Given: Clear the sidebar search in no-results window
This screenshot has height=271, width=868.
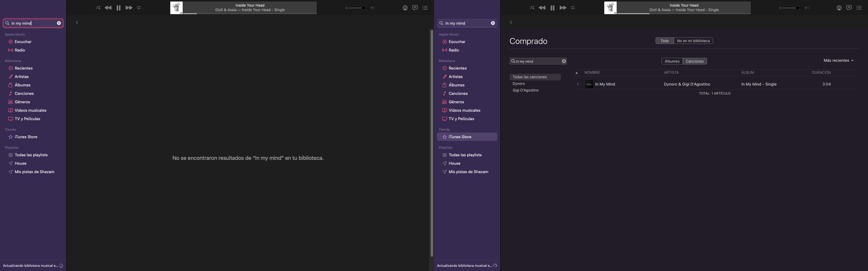Looking at the screenshot, I should (59, 23).
